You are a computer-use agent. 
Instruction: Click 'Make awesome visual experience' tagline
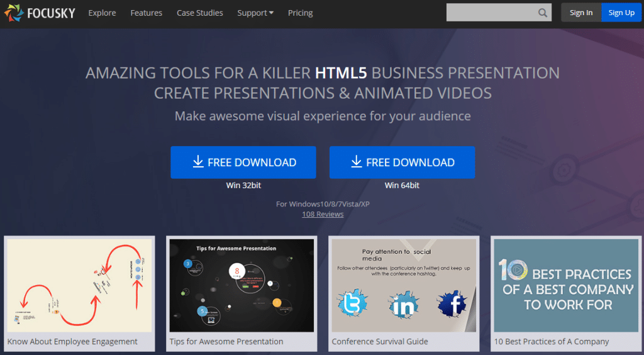(323, 116)
